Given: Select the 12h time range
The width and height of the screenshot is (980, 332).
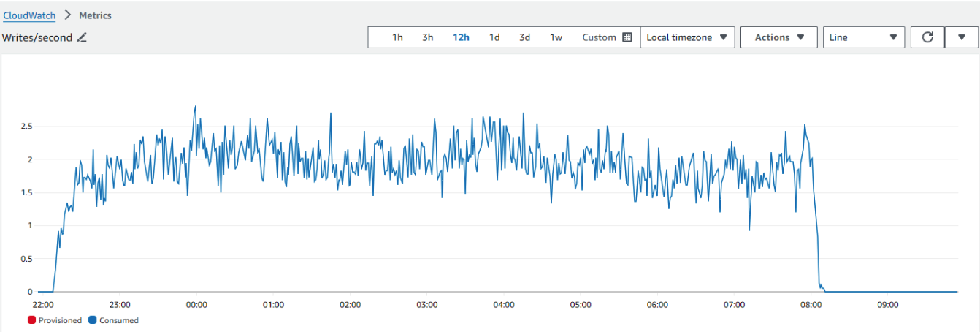Looking at the screenshot, I should pyautogui.click(x=461, y=37).
